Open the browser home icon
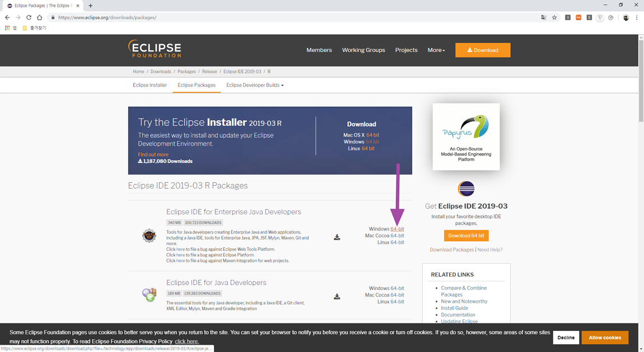Screen dimensions: 644x352 (x=39, y=18)
